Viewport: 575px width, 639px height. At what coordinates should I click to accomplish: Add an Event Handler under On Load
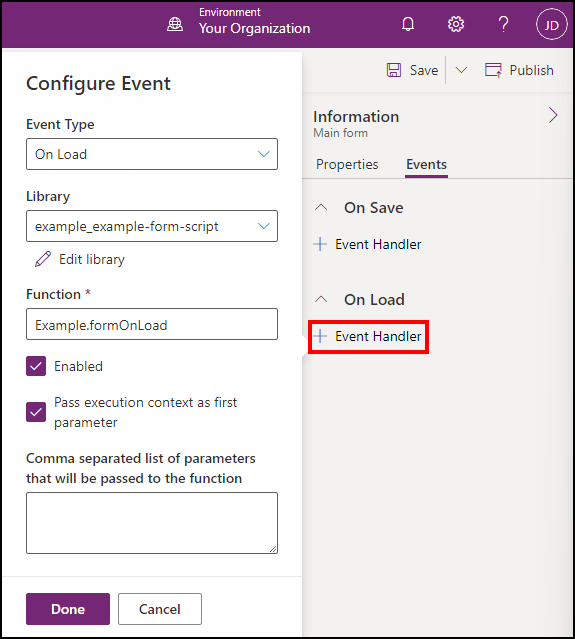(x=368, y=336)
